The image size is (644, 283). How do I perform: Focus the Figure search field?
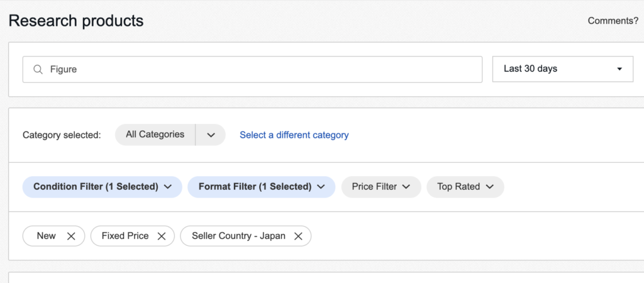coord(252,69)
